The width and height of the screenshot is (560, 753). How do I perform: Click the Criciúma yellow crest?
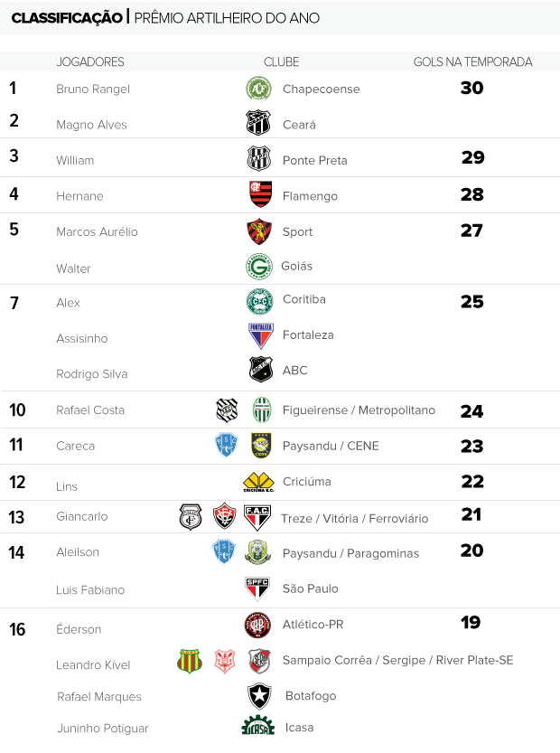tap(258, 482)
